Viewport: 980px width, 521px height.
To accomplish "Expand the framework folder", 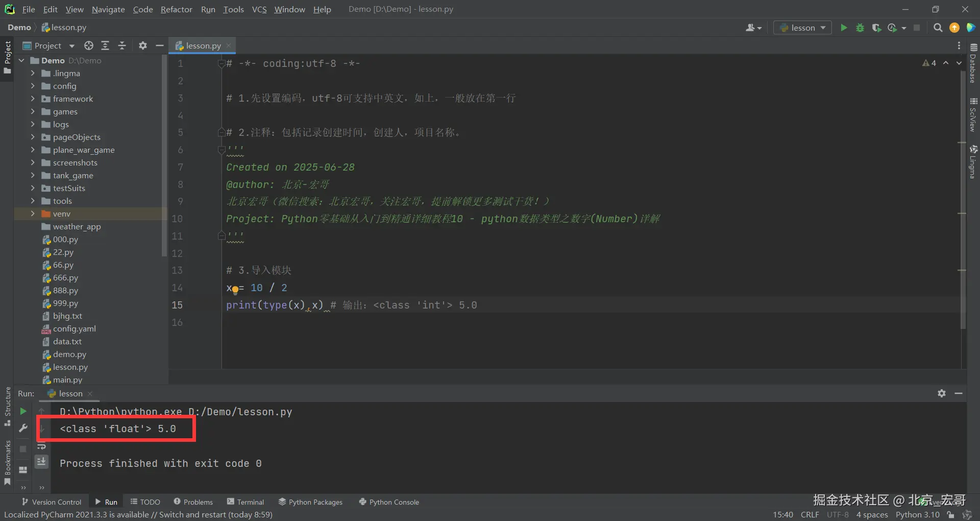I will coord(33,99).
